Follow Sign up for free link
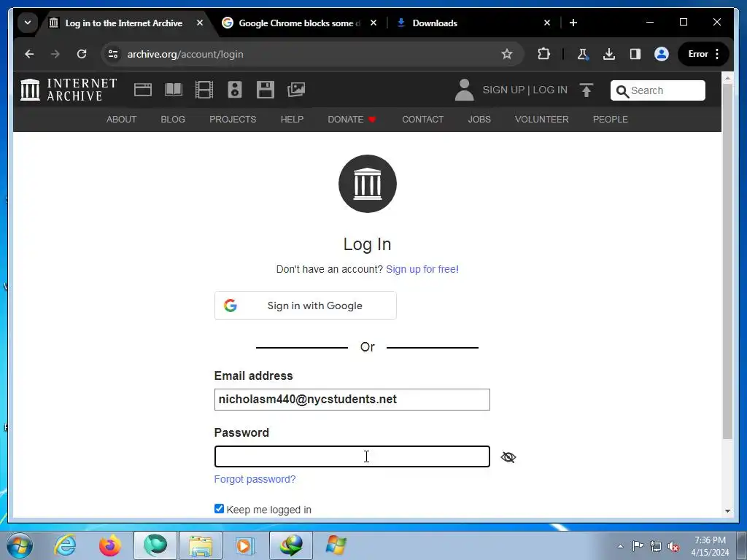The height and width of the screenshot is (560, 747). [422, 269]
